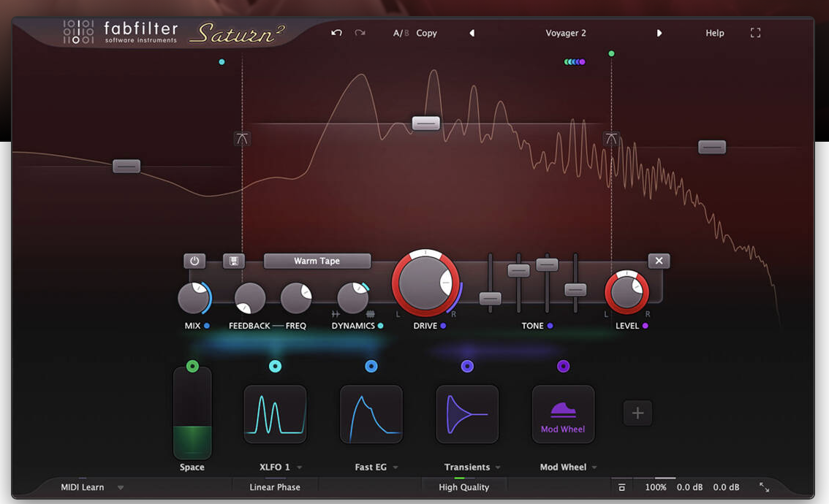
Task: Click the expander icon left of Dynamics
Action: 336,314
